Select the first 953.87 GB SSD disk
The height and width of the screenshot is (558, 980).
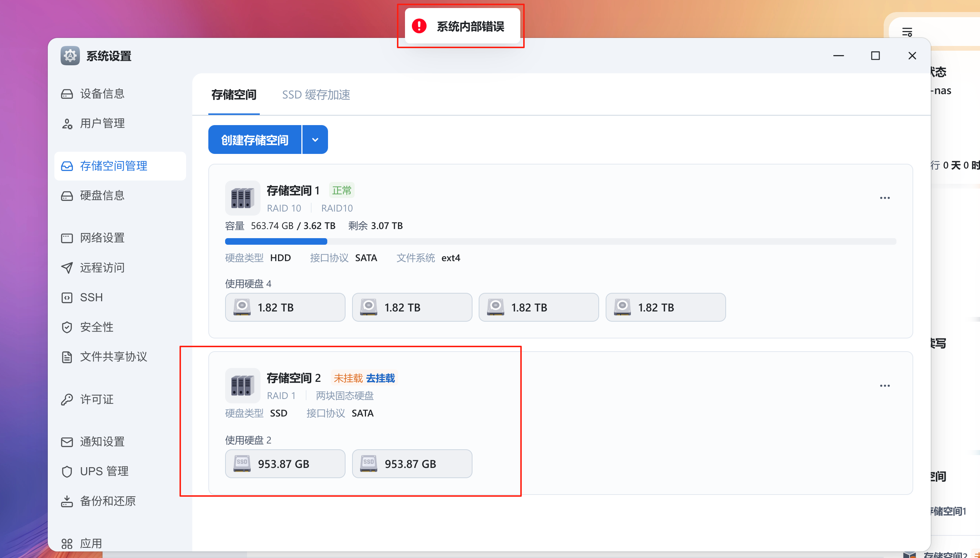pyautogui.click(x=285, y=464)
